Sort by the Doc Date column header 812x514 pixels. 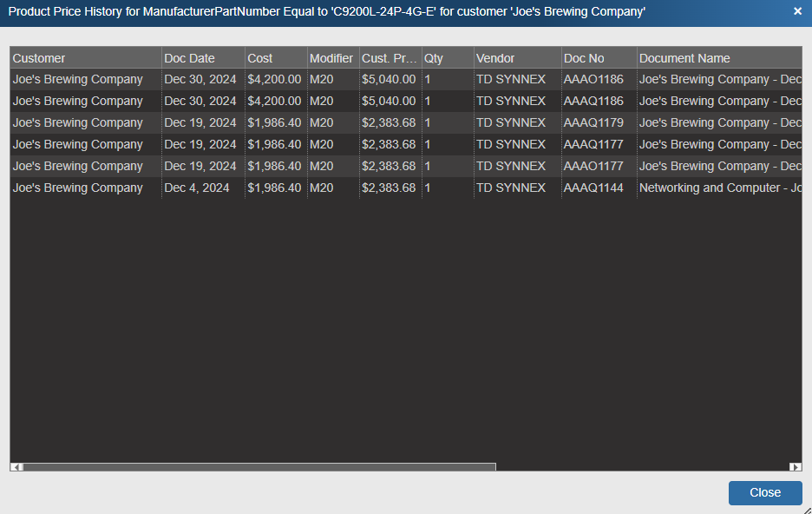pyautogui.click(x=203, y=58)
